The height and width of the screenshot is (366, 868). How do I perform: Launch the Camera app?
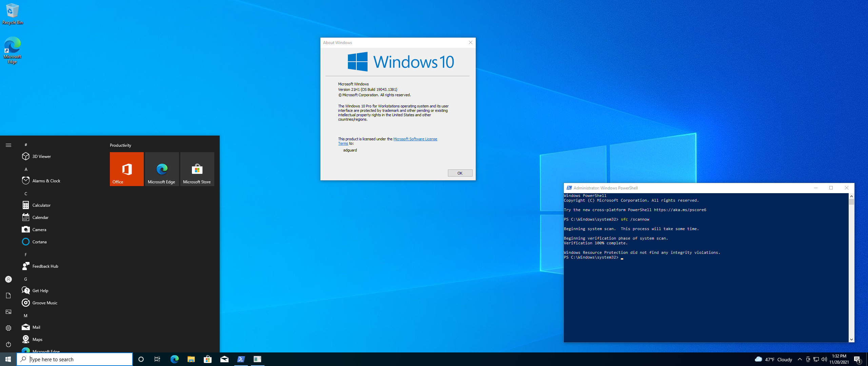[x=61, y=229]
